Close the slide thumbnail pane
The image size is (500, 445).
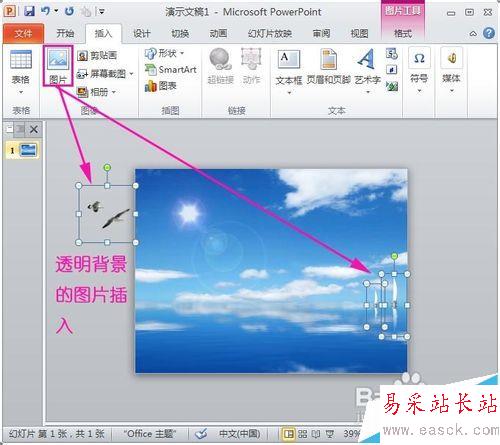click(34, 129)
